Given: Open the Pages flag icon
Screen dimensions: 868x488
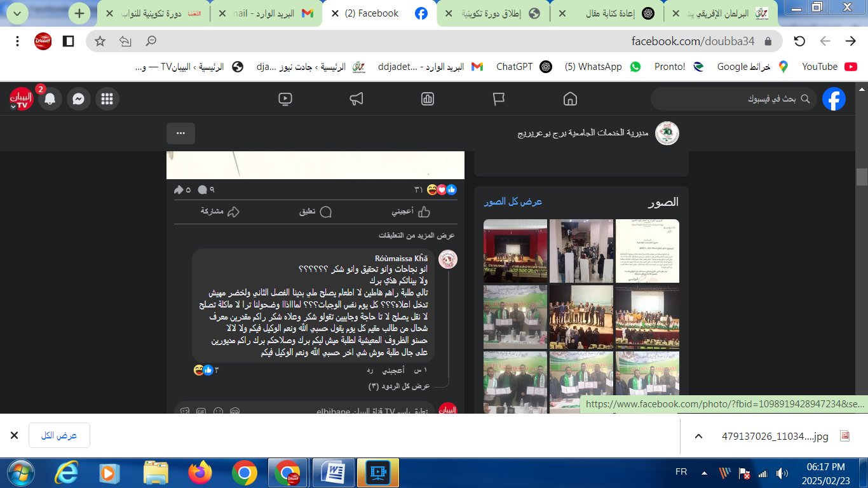Looking at the screenshot, I should coord(499,99).
